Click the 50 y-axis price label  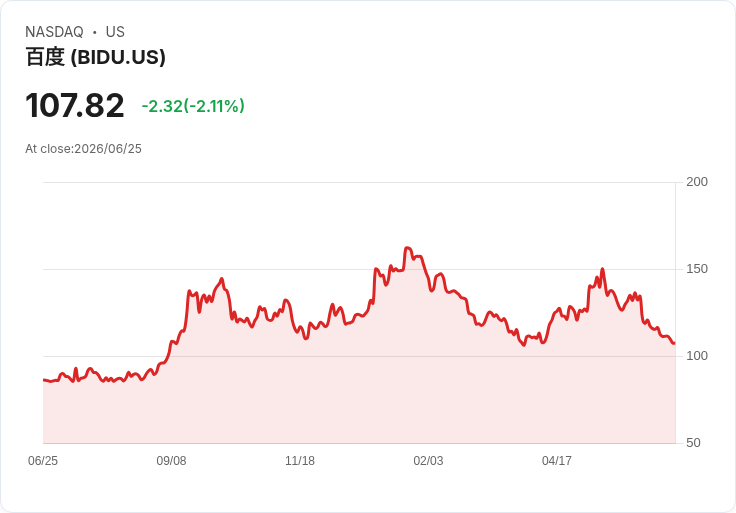(x=693, y=443)
